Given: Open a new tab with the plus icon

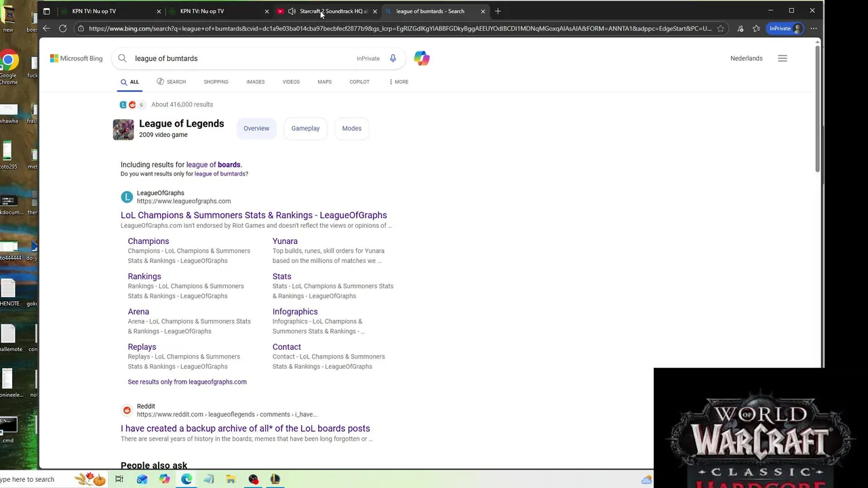Looking at the screenshot, I should pos(498,11).
